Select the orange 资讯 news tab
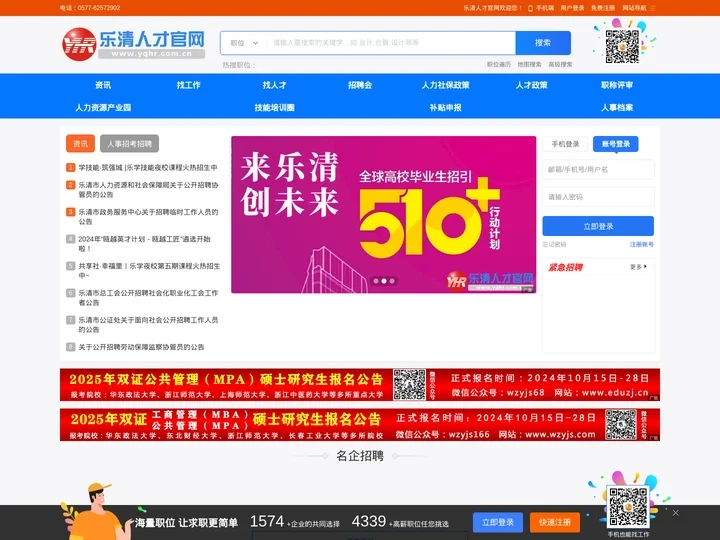This screenshot has width=720, height=540. (80, 144)
